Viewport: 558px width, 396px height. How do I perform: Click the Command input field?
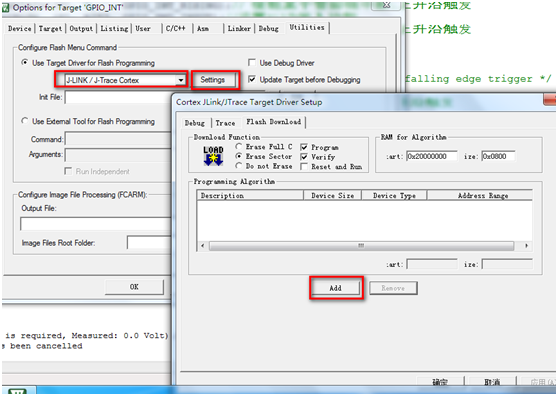pos(119,139)
